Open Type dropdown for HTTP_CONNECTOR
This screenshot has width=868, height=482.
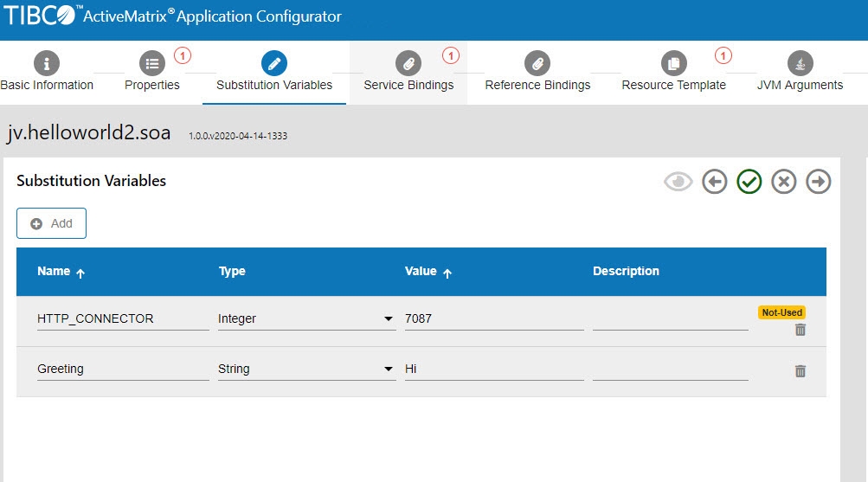click(x=389, y=319)
